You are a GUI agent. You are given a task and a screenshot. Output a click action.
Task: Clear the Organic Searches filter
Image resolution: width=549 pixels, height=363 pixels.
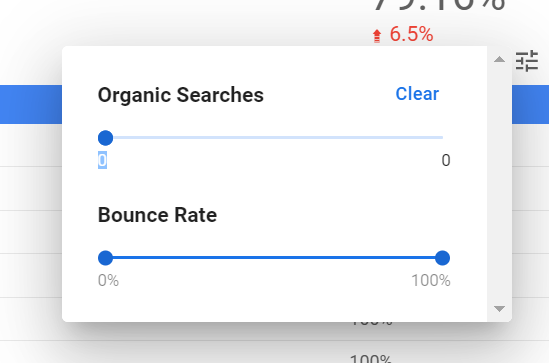coord(417,94)
